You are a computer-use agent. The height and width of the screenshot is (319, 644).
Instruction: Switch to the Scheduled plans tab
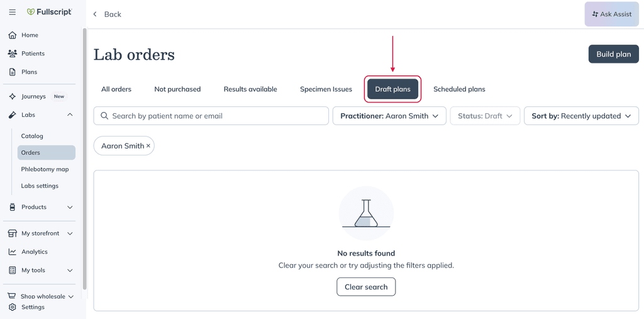click(x=459, y=89)
